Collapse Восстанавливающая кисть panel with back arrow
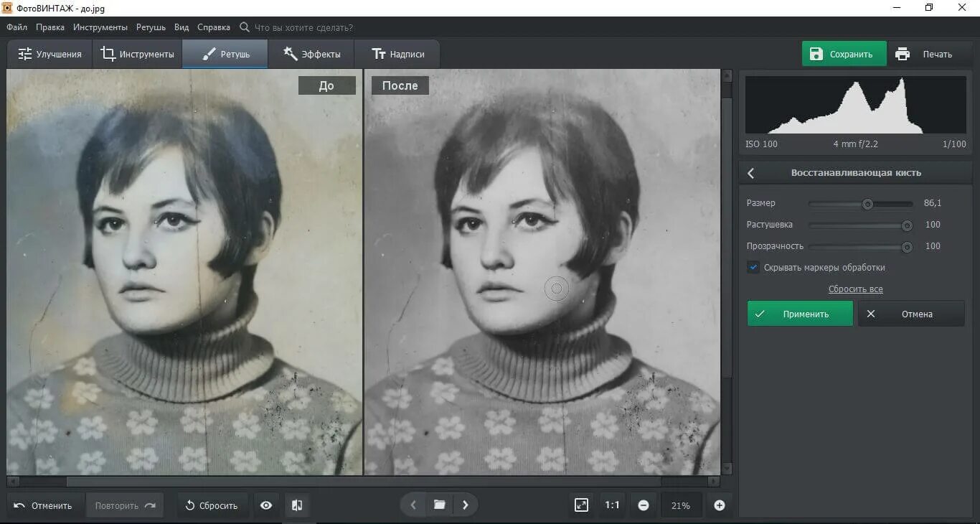Viewport: 980px width, 524px height. [751, 173]
